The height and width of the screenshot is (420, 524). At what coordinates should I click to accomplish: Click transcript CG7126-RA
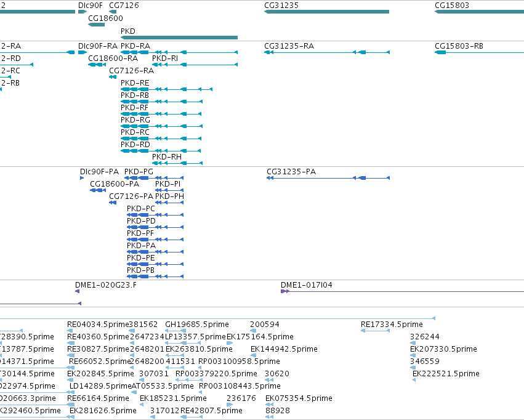(113, 77)
